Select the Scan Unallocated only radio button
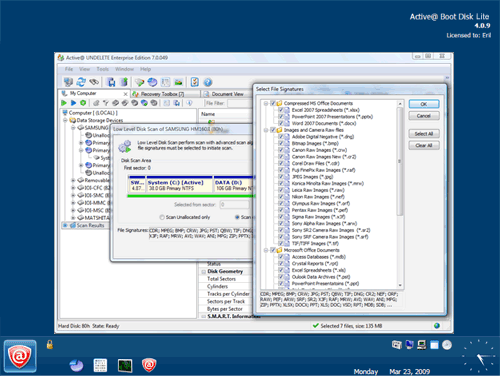The width and height of the screenshot is (500, 376). coord(162,217)
